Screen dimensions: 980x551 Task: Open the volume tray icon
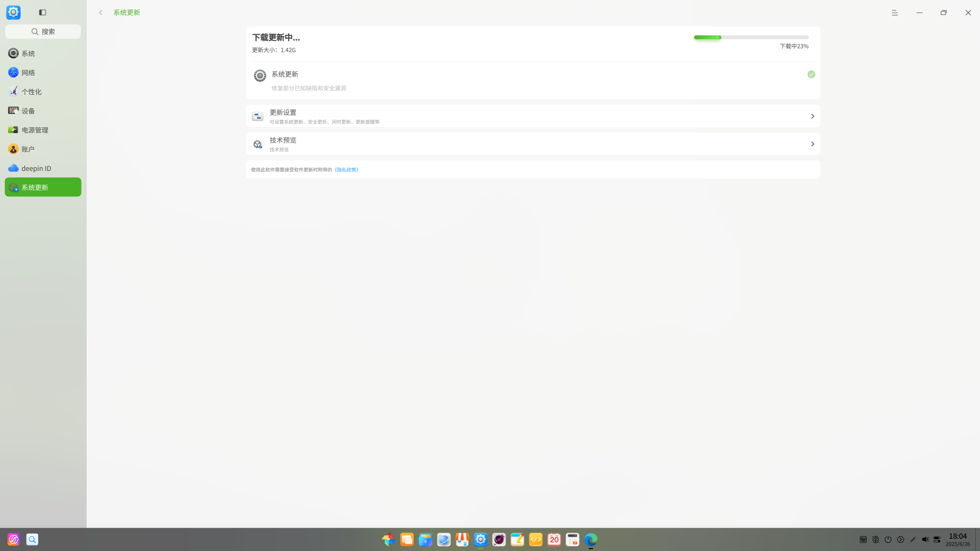click(x=925, y=540)
